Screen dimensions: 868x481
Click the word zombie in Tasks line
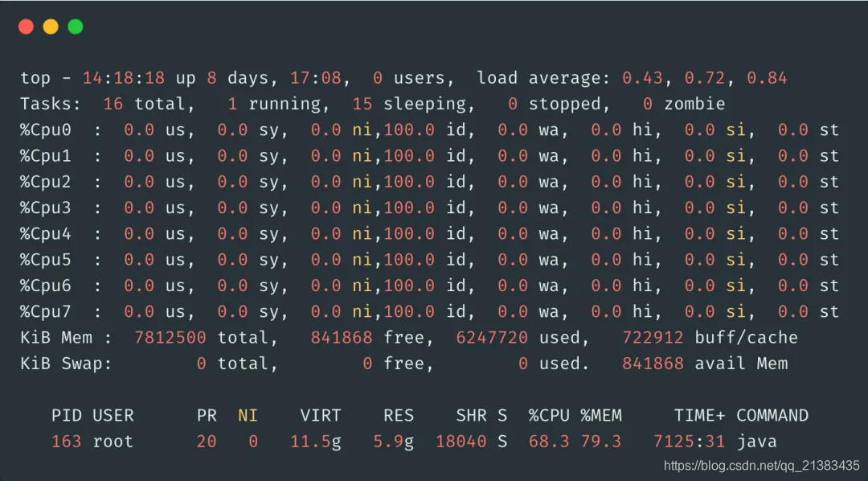pos(694,104)
